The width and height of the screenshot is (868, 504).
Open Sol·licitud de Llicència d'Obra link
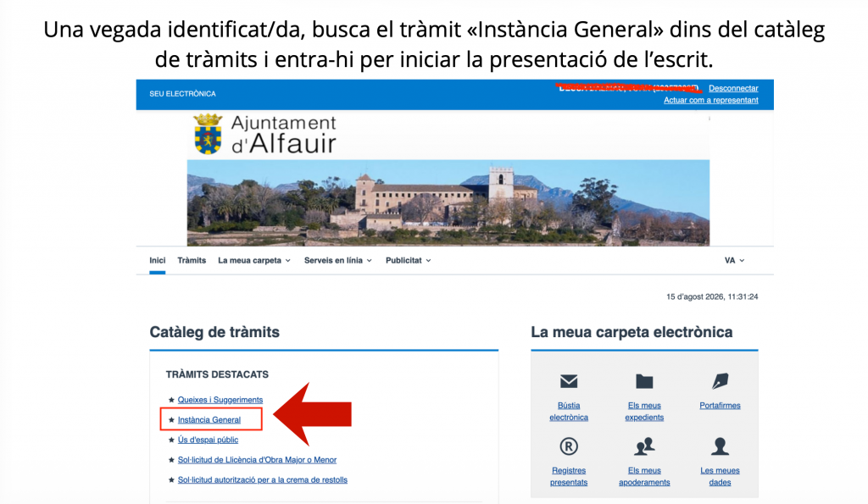point(257,460)
